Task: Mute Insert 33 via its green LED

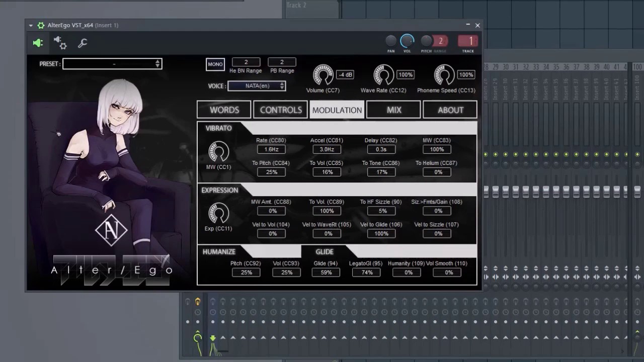Action: [x=536, y=154]
